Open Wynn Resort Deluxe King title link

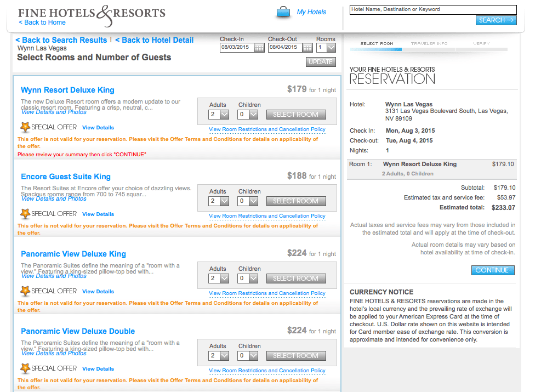67,90
